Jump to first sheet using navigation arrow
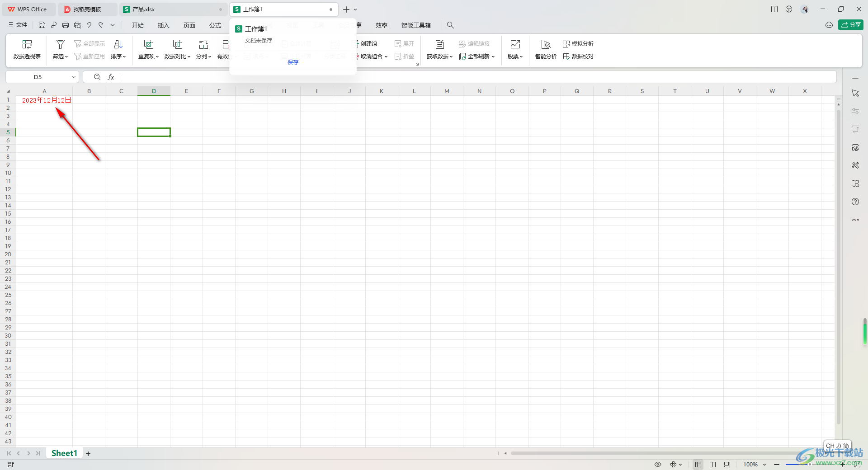This screenshot has width=868, height=470. click(9, 453)
